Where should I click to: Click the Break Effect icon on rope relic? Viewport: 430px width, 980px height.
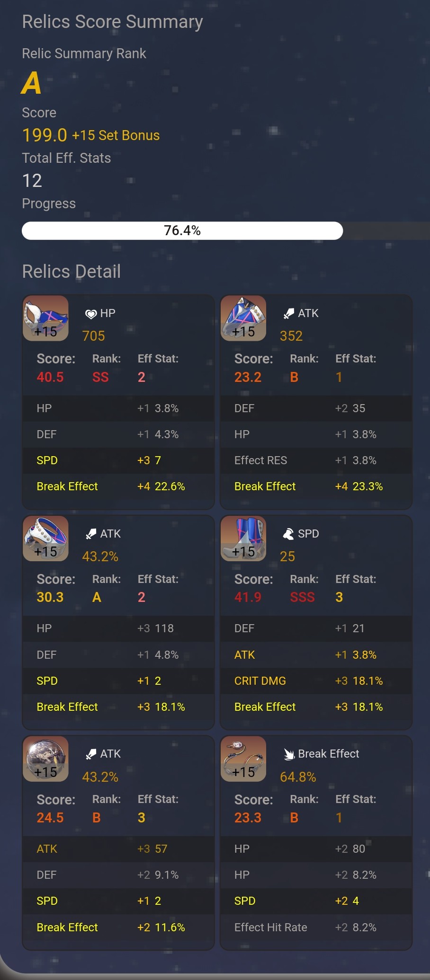(x=288, y=754)
